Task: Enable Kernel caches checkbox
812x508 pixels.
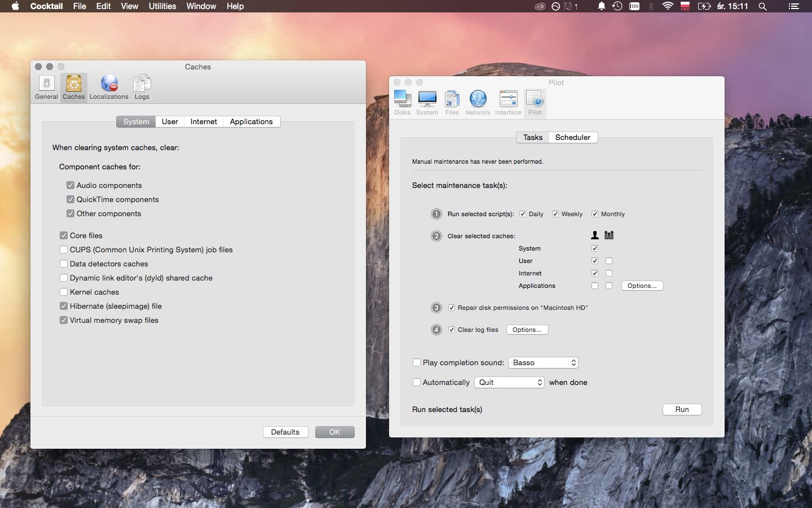Action: [x=64, y=292]
